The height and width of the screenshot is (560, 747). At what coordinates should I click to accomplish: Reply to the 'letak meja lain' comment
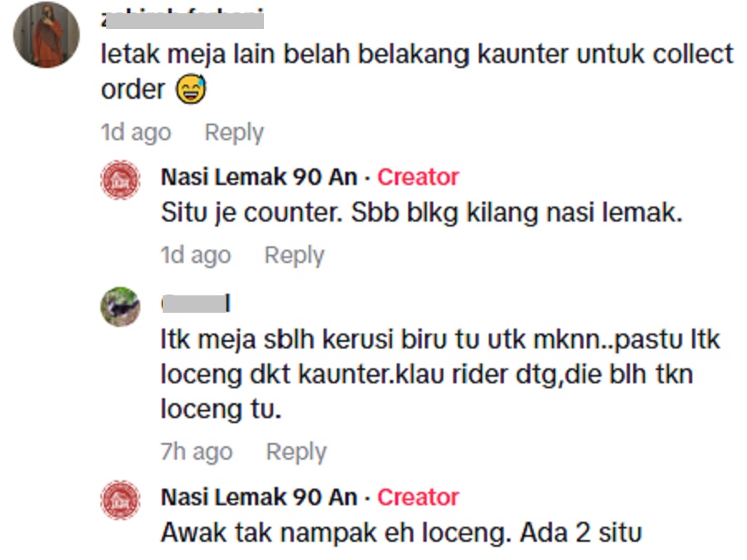pos(234,133)
